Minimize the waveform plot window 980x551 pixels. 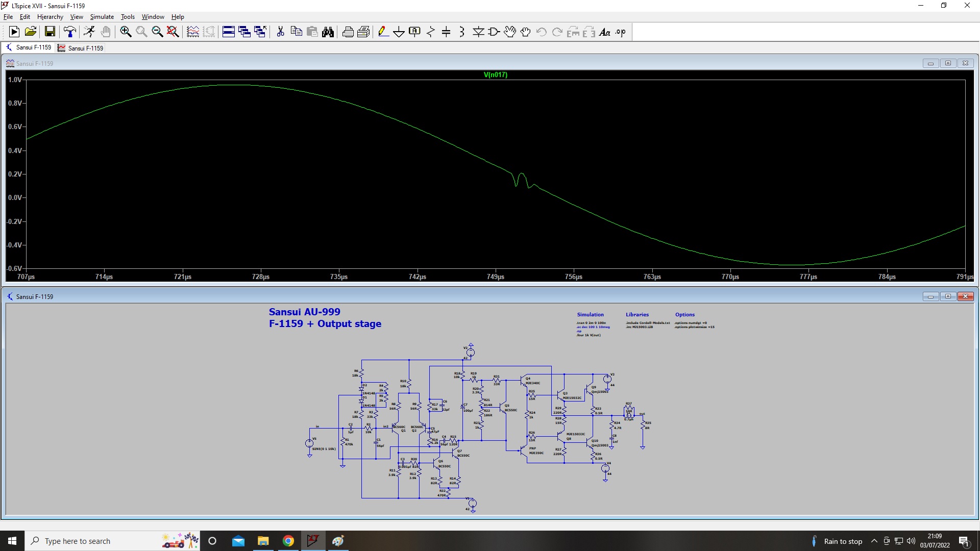[x=930, y=63]
